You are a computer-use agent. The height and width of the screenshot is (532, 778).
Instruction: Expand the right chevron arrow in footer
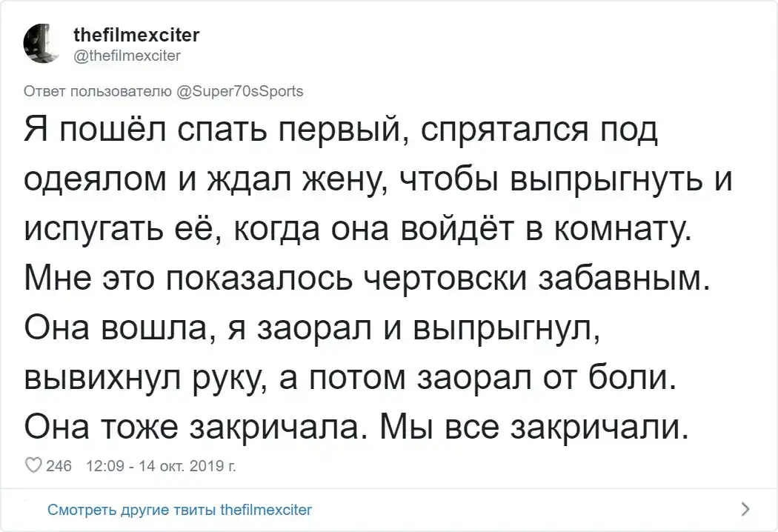(745, 509)
